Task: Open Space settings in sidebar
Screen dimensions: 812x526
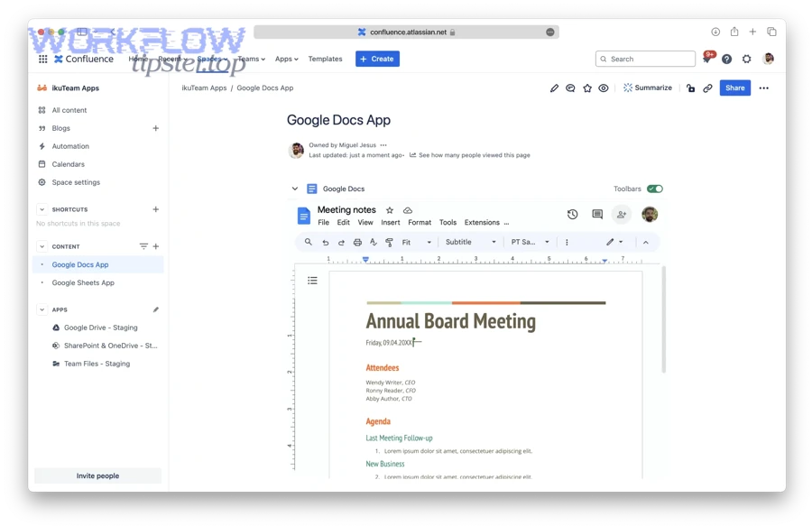Action: click(x=76, y=183)
